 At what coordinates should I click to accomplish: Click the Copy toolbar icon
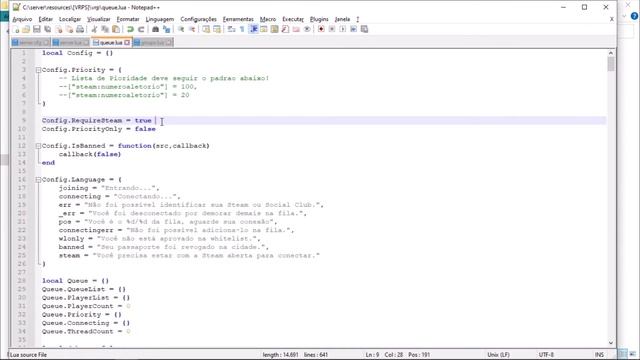point(105,29)
